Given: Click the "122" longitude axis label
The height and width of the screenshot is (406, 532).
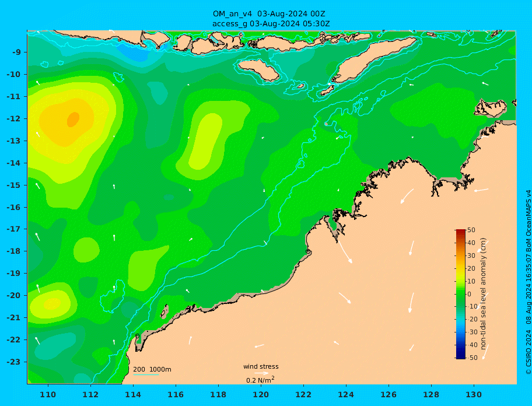Looking at the screenshot, I should [x=303, y=394].
